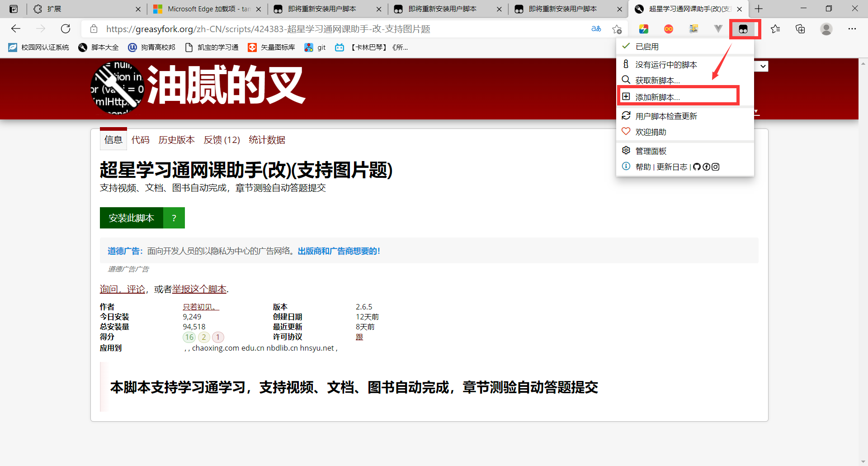Open author 只若初见 profile link
Screen dimensions: 868x466
pos(201,307)
